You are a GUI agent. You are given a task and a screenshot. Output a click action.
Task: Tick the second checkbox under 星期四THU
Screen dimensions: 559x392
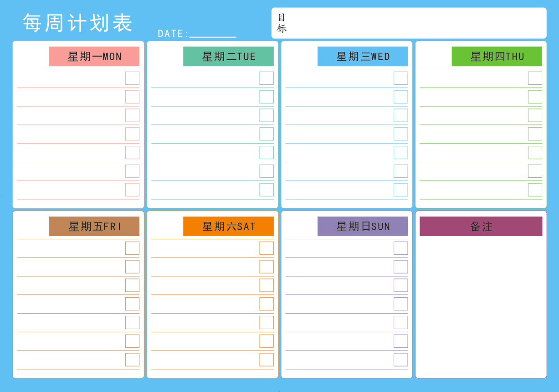click(x=535, y=97)
